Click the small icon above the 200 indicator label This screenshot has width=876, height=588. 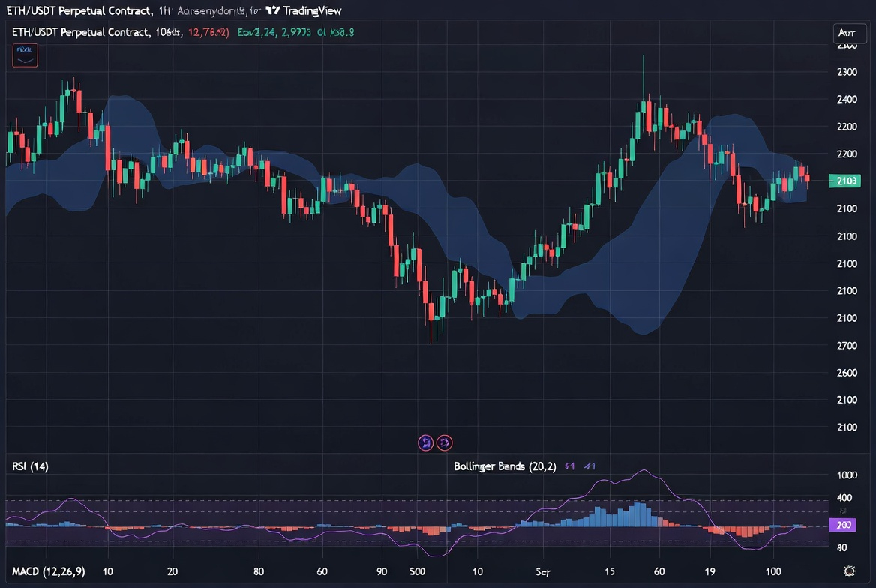(843, 511)
